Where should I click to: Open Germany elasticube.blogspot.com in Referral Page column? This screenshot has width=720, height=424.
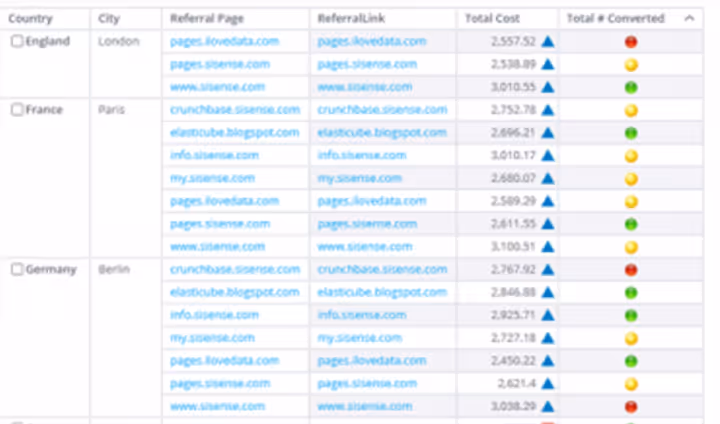pos(235,292)
